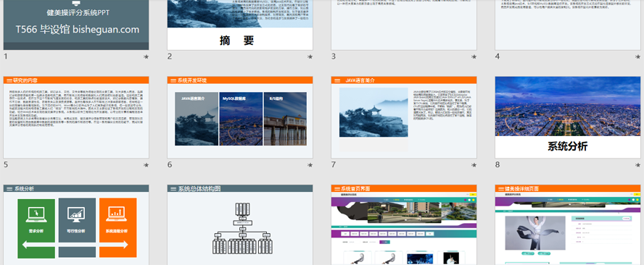Select the 系统开发环境 slide thumbnail
The width and height of the screenshot is (644, 265).
[240, 117]
